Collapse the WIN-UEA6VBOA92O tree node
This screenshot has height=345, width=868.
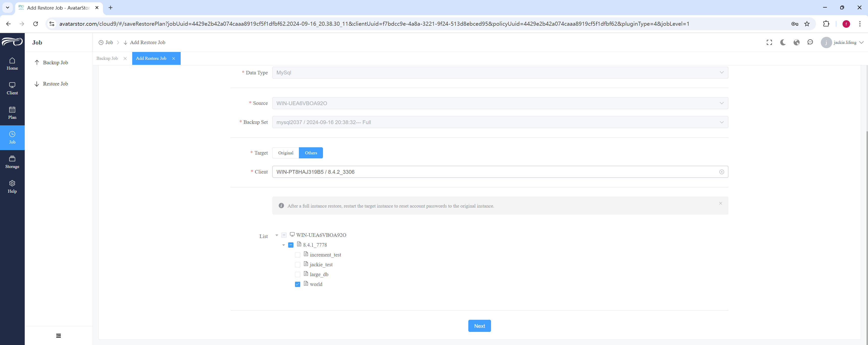(277, 235)
